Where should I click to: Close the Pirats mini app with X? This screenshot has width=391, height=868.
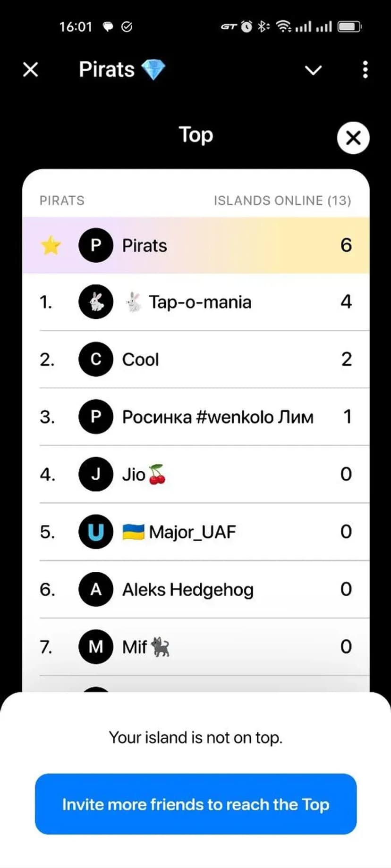[31, 70]
